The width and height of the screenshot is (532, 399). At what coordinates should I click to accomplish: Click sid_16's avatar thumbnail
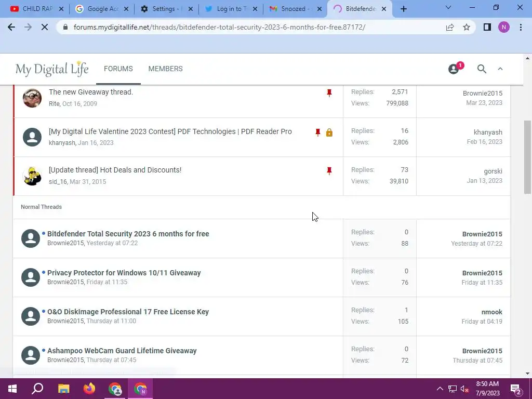click(x=32, y=176)
